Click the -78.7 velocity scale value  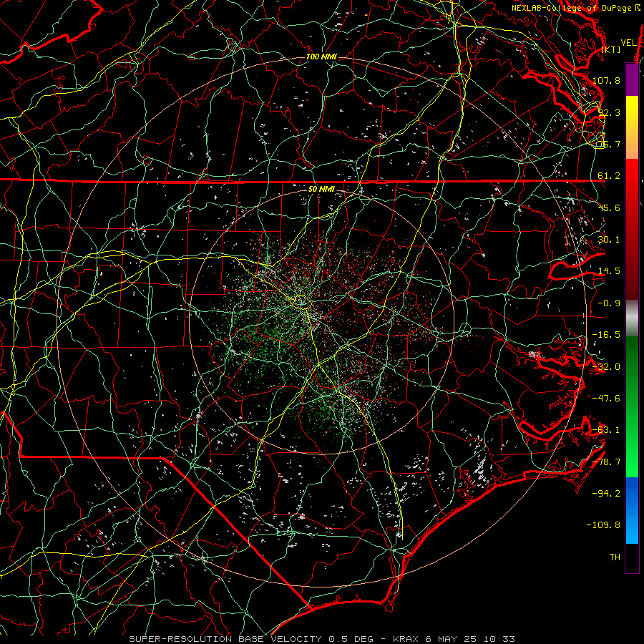[606, 462]
